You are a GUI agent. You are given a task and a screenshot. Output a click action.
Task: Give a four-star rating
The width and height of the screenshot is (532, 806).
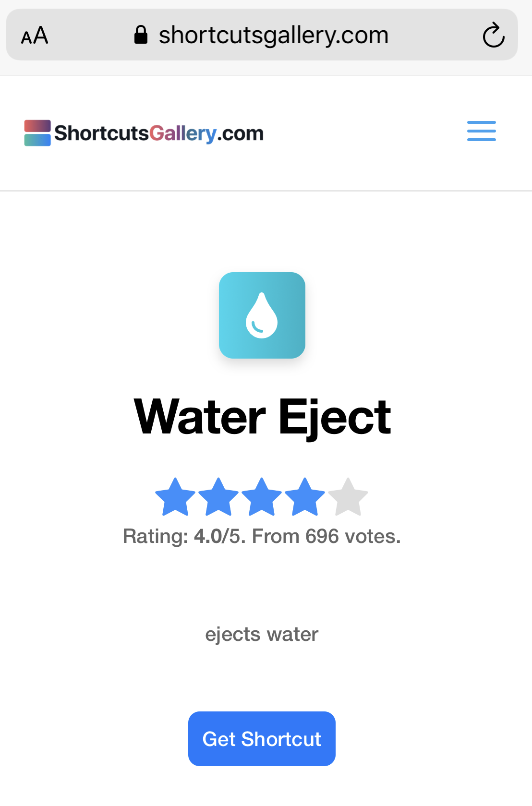point(305,497)
